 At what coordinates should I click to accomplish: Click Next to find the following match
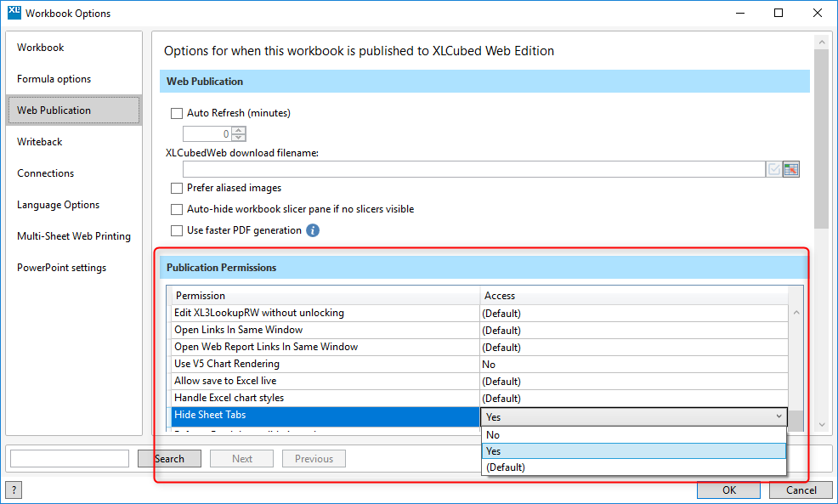pos(241,458)
